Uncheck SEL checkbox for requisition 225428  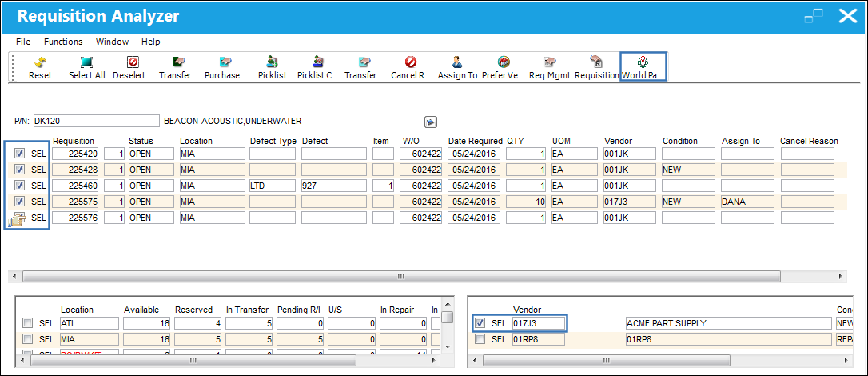[19, 170]
